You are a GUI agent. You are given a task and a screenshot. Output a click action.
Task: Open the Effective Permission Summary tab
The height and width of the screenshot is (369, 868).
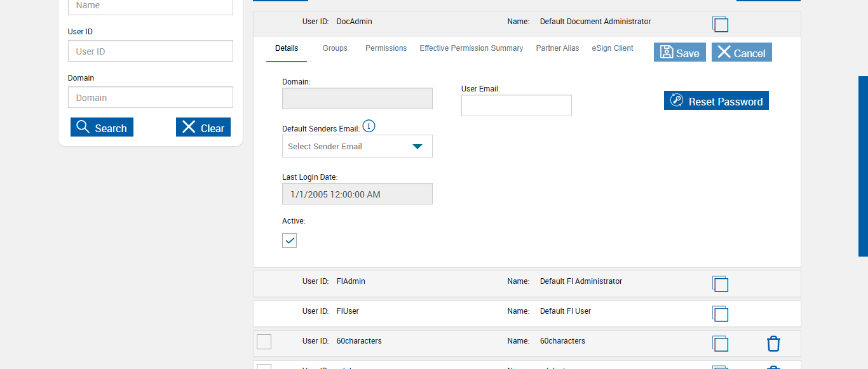(x=471, y=48)
